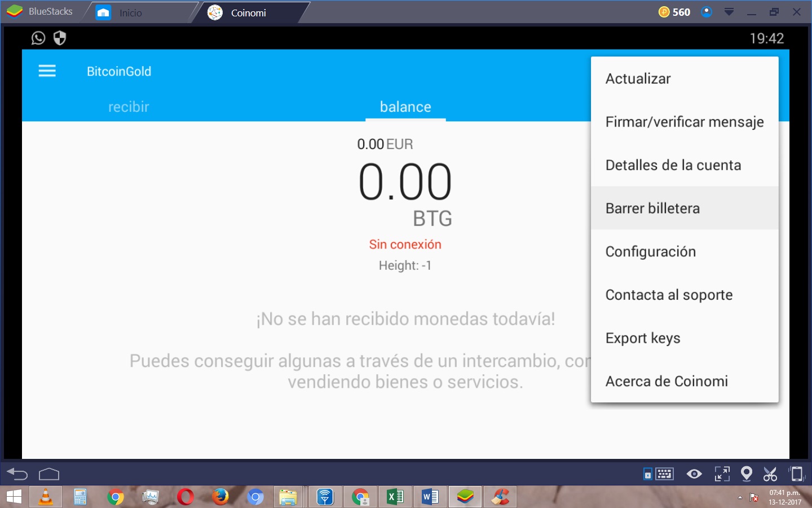
Task: Select Export keys menu item
Action: click(685, 338)
